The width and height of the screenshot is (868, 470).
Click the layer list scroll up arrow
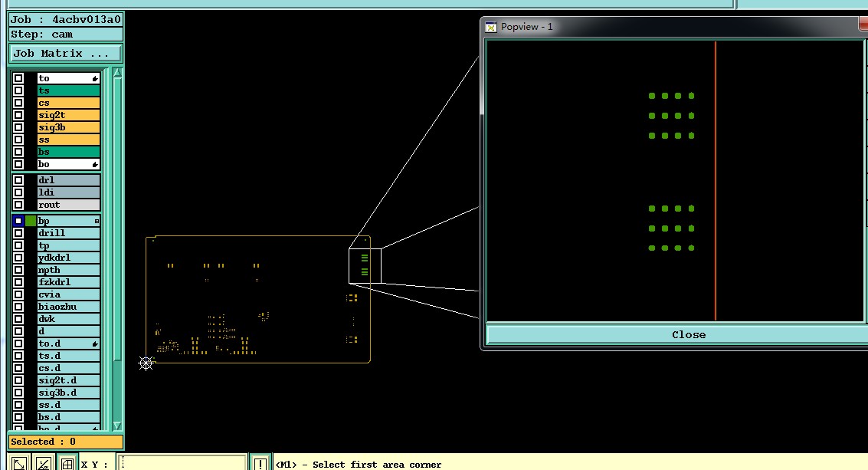coord(117,73)
